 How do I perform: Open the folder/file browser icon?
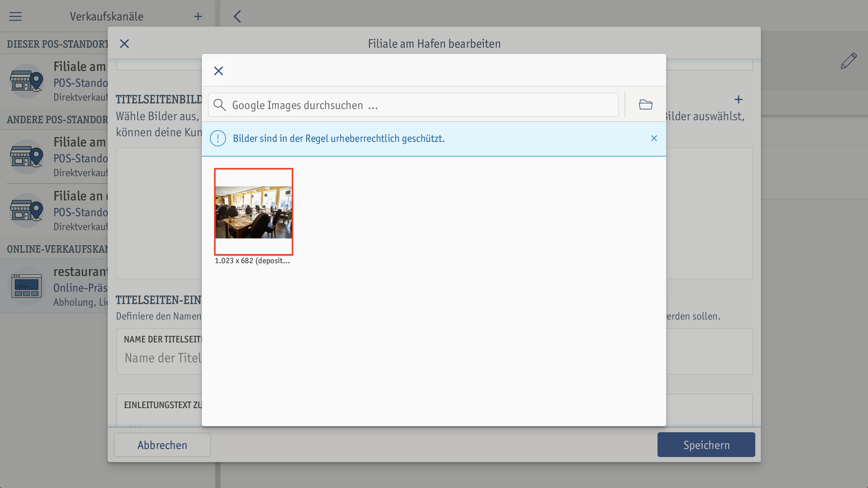coord(646,105)
